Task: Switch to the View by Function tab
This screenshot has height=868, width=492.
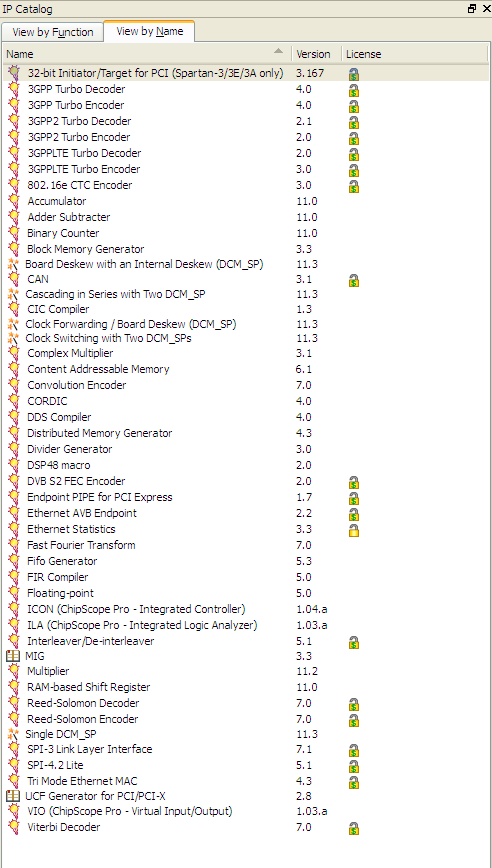Action: (52, 32)
